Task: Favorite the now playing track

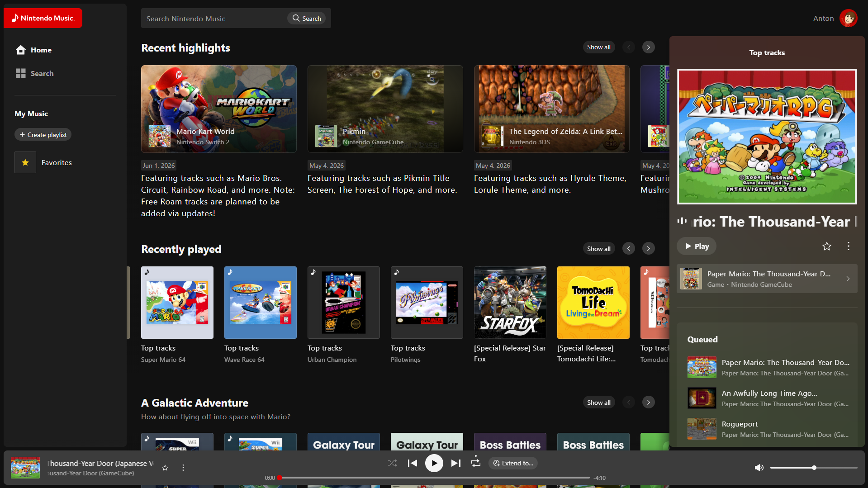Action: [x=165, y=468]
